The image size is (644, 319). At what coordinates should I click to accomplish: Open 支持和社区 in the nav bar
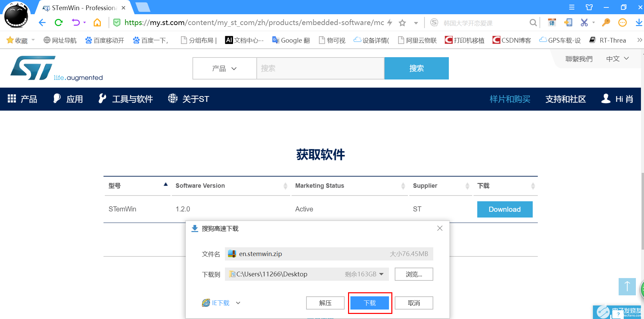click(566, 99)
